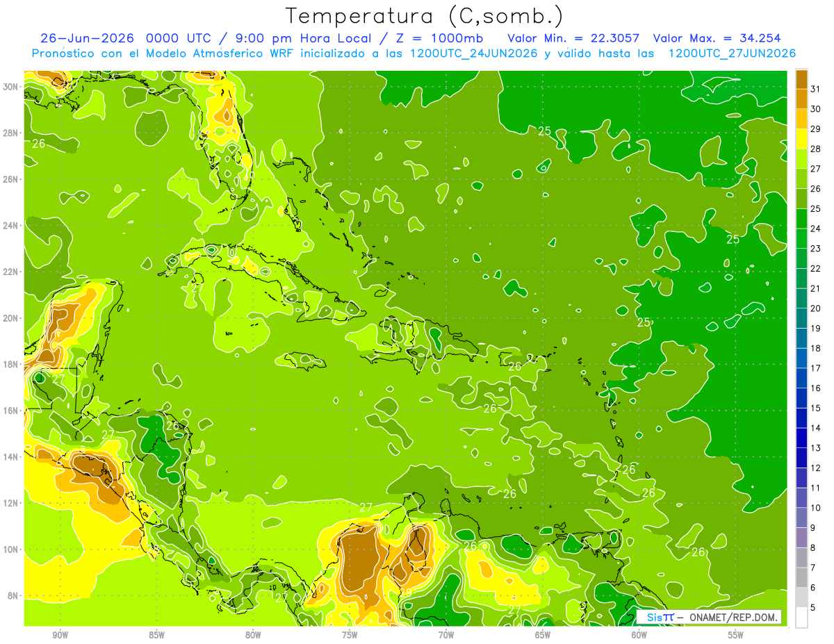Click the "8N" latitude label
Viewport: 834px width, 644px height.
13,596
